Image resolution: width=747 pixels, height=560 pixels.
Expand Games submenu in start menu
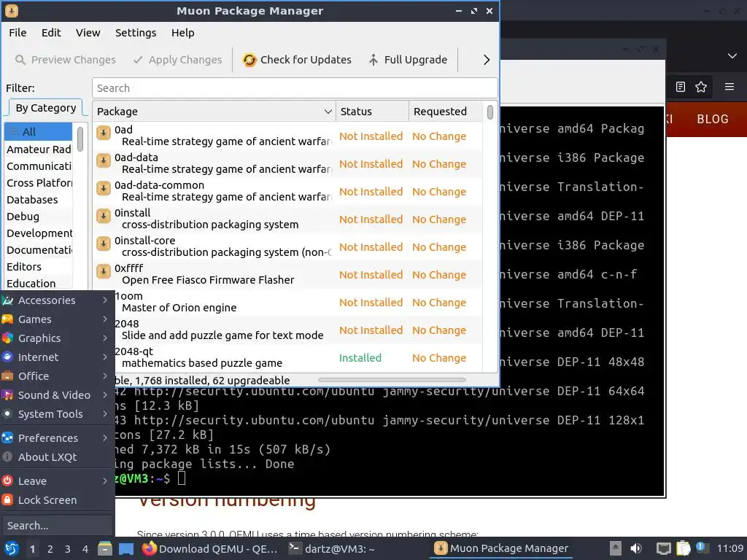click(56, 319)
